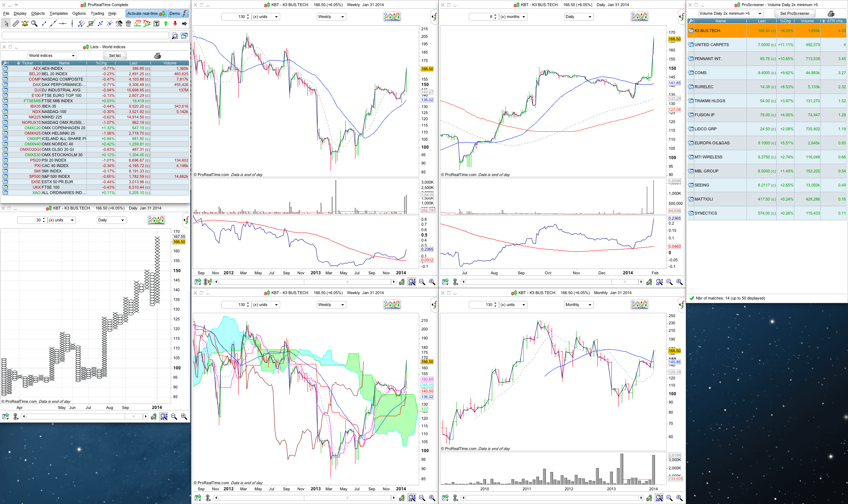Select the ruler measurement tool
Screen dimensions: 848x504
(x=15, y=24)
